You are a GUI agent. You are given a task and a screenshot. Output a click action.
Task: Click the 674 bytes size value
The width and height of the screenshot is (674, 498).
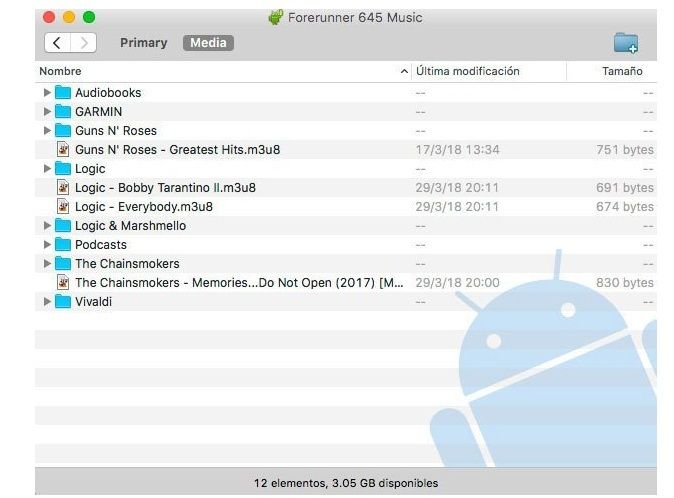pyautogui.click(x=625, y=206)
